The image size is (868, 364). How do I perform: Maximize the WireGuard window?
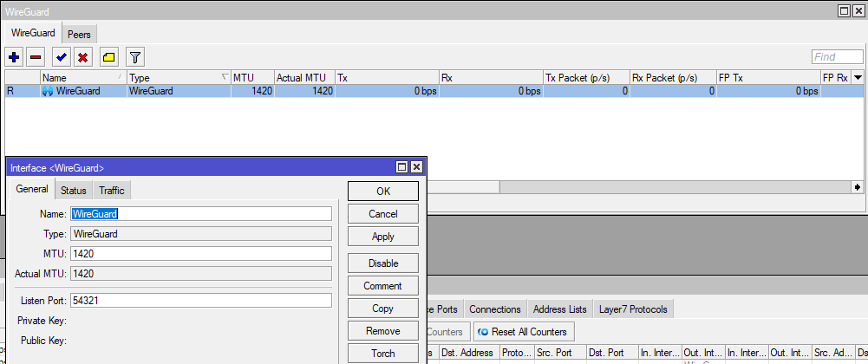pos(844,10)
